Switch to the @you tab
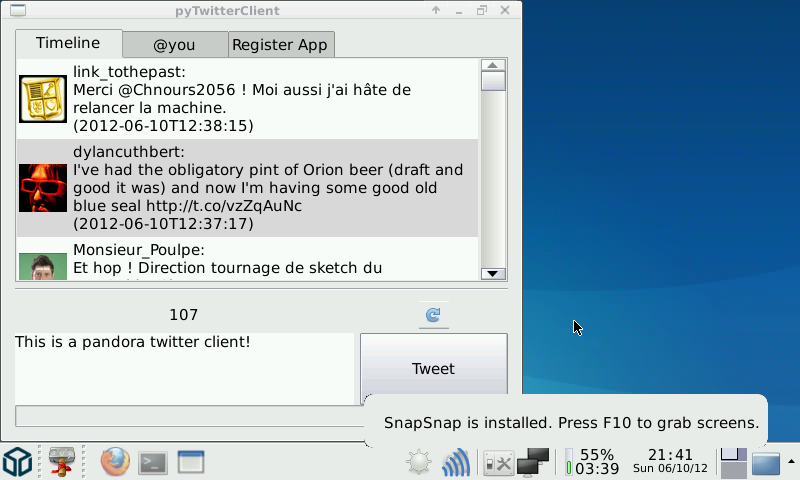800x480 pixels. click(174, 45)
